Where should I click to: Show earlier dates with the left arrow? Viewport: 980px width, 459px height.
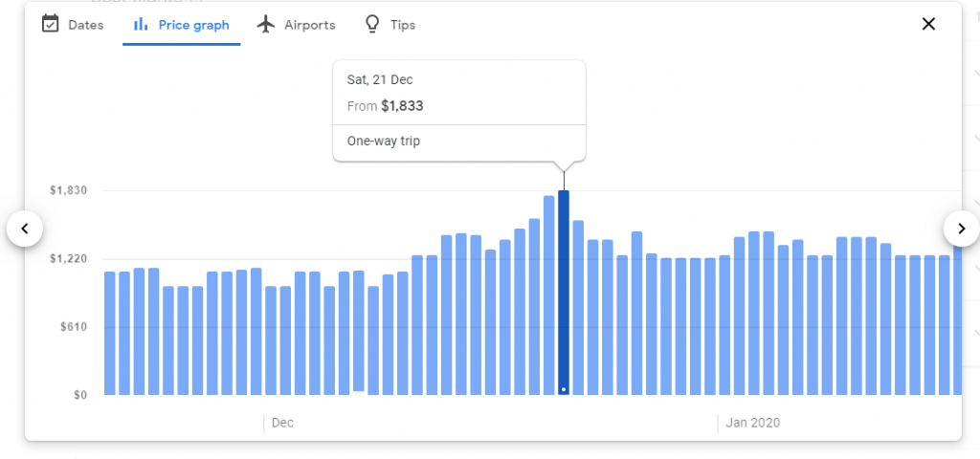click(x=25, y=229)
